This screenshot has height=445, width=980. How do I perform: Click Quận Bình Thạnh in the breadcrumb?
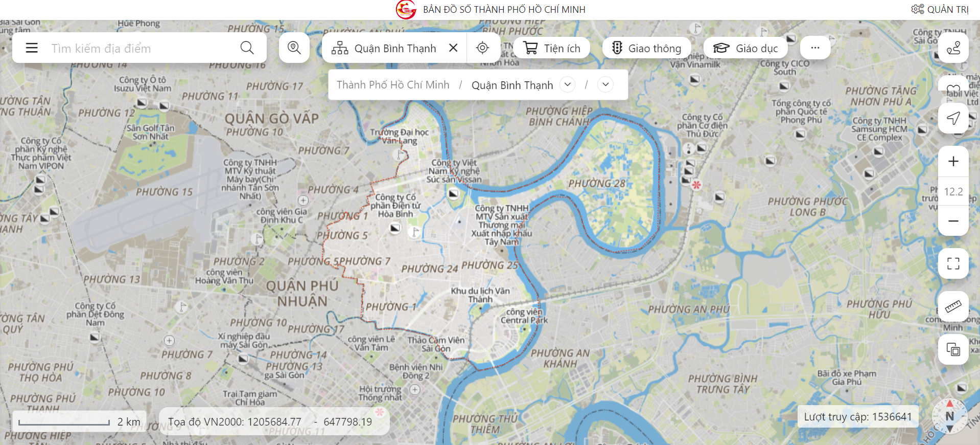(512, 85)
